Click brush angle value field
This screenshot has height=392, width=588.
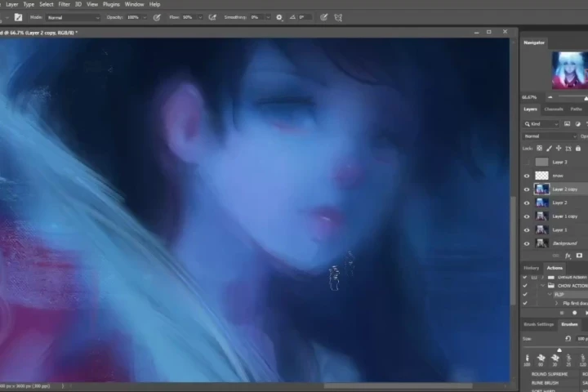[305, 17]
